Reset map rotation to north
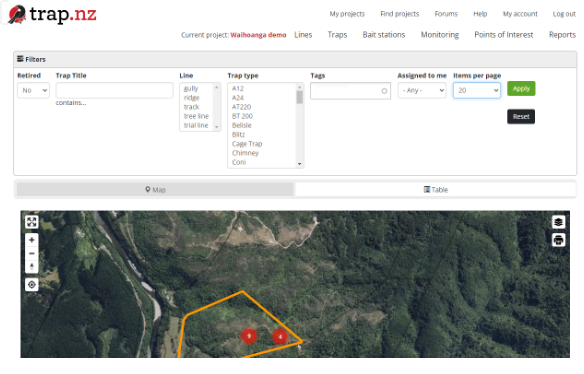The image size is (584, 374). pyautogui.click(x=32, y=267)
